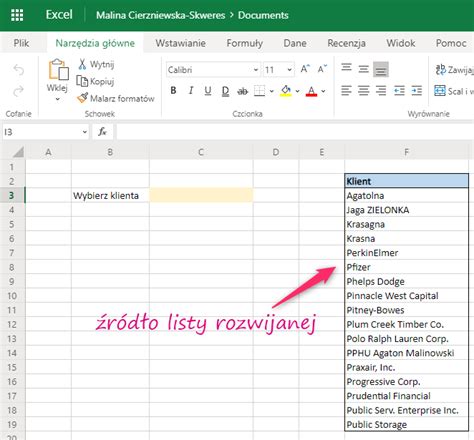
Task: Align text right
Action: tap(381, 90)
